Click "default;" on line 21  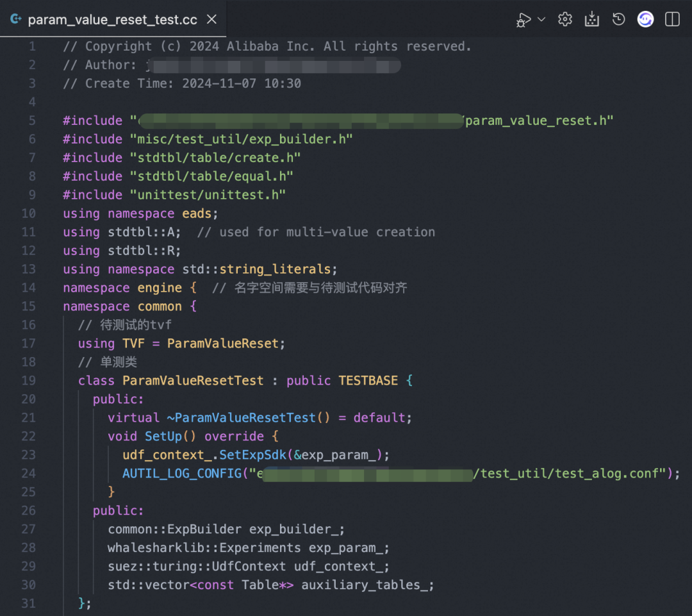point(383,418)
